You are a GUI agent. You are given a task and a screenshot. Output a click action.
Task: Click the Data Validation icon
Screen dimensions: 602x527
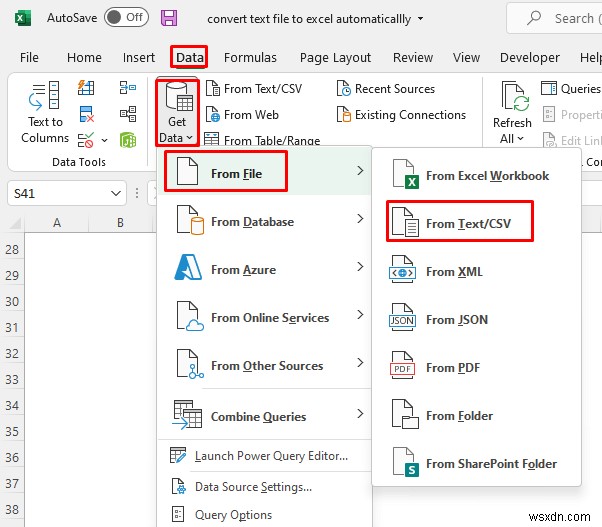pyautogui.click(x=86, y=140)
